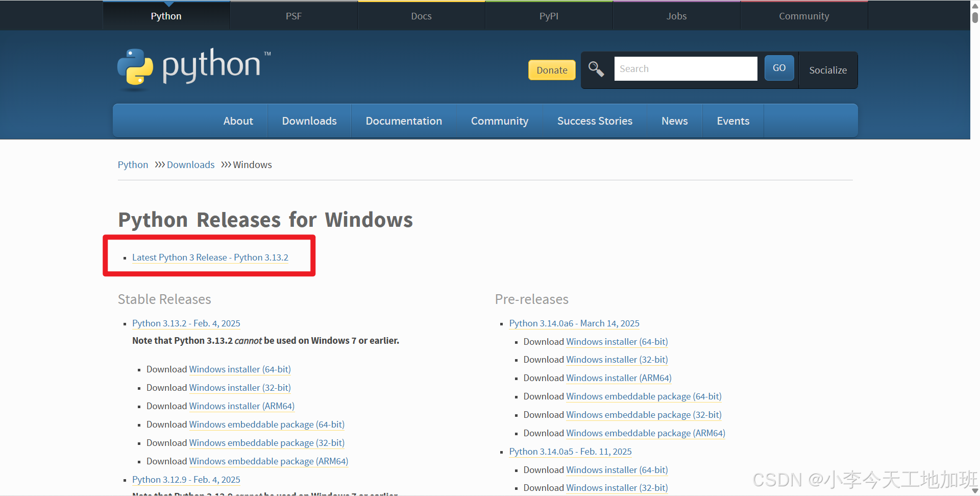Screen dimensions: 980x496
Task: Click the scrollbar up arrow
Action: (975, 6)
